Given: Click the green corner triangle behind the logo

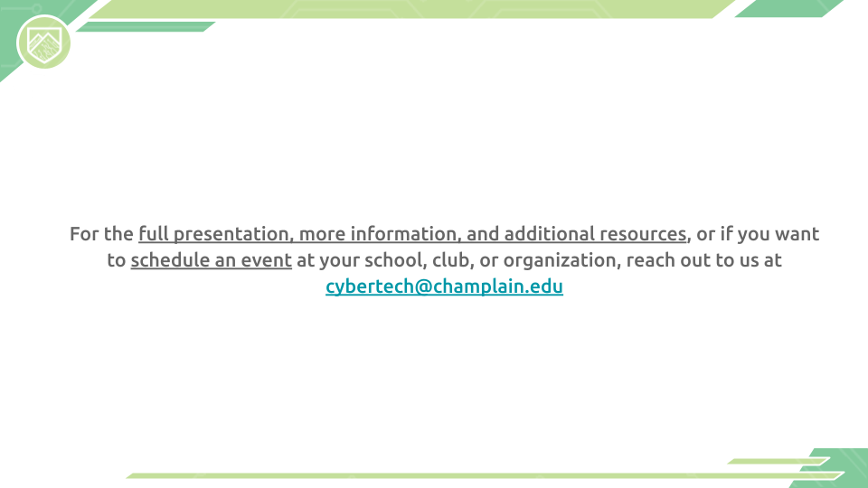Looking at the screenshot, I should point(11,65).
